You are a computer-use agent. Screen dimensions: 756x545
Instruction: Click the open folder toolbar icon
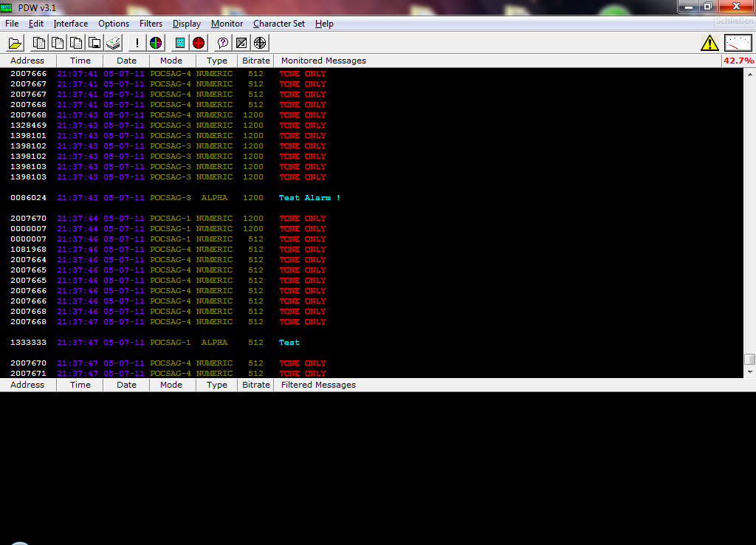click(x=15, y=43)
